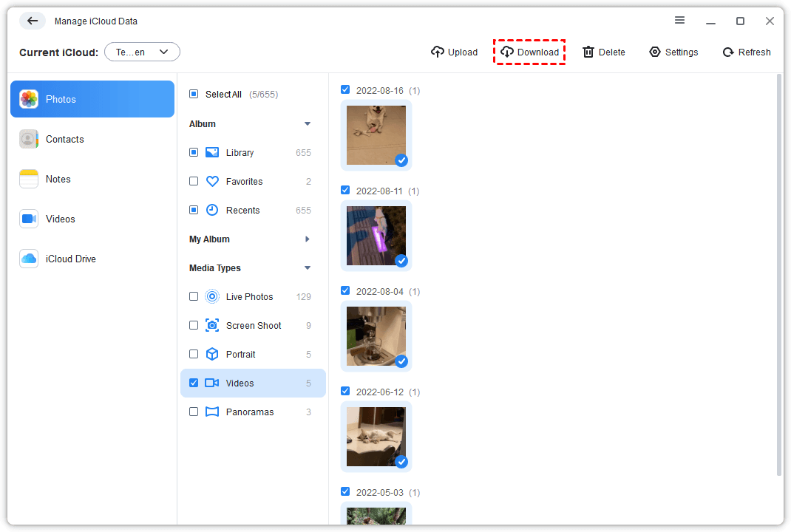Image resolution: width=791 pixels, height=532 pixels.
Task: Click the 'Favorites' album label
Action: [244, 181]
